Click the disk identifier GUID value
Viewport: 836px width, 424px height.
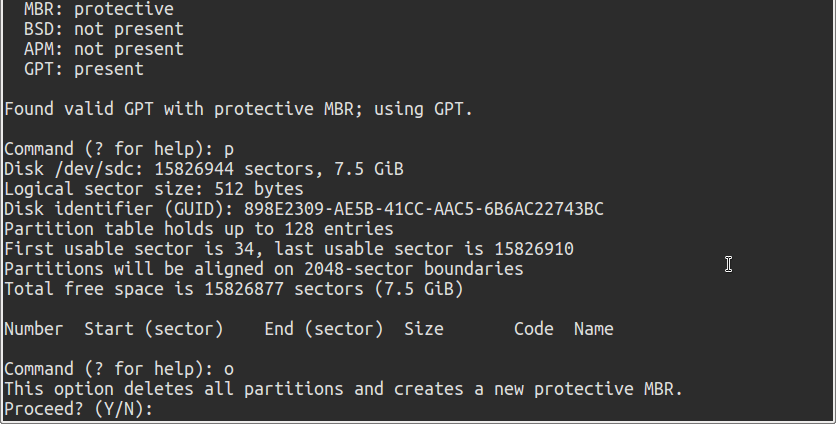point(418,209)
